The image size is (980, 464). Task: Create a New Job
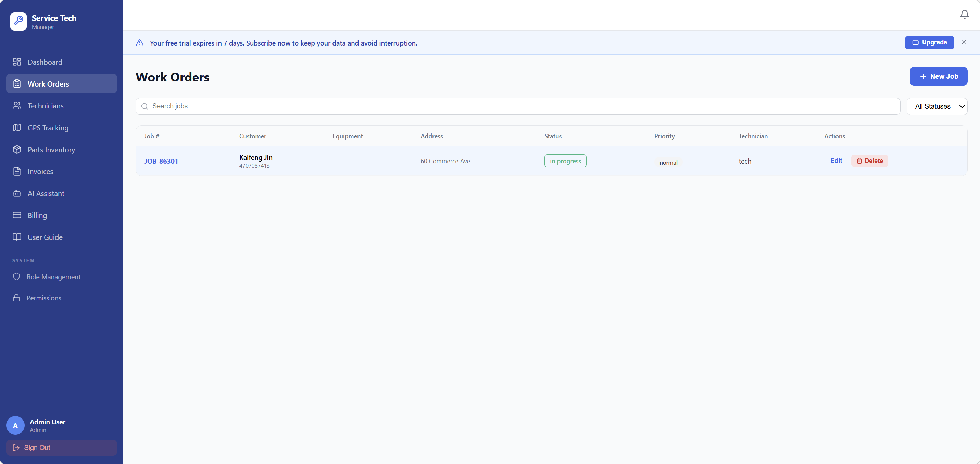938,76
